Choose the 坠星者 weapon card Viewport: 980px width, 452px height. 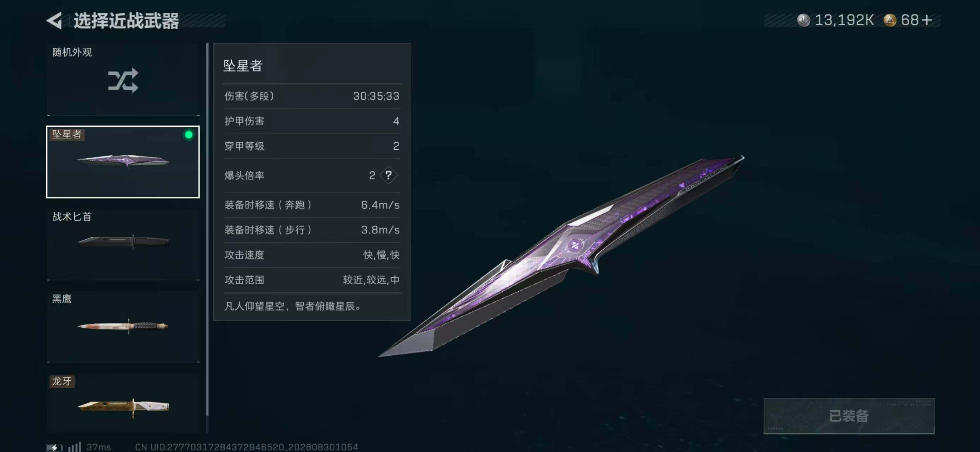tap(123, 162)
